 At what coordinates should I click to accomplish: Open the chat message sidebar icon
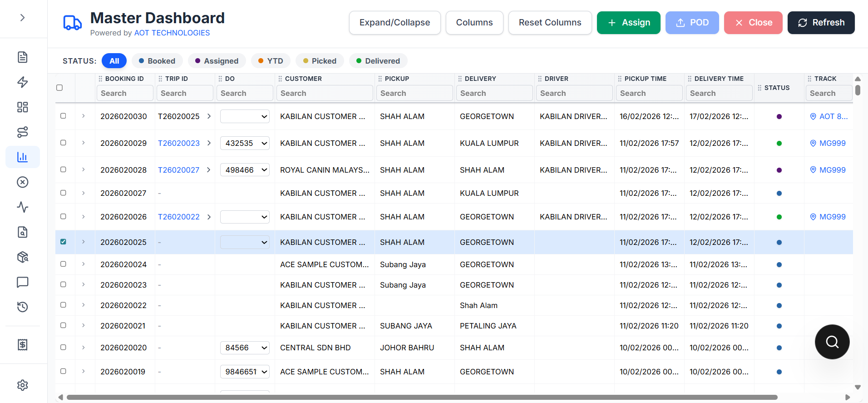[23, 282]
